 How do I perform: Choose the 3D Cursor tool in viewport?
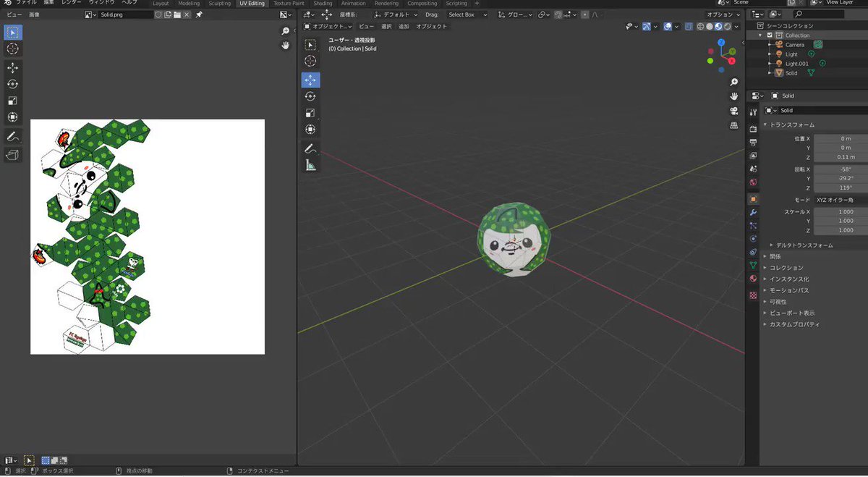pyautogui.click(x=310, y=62)
